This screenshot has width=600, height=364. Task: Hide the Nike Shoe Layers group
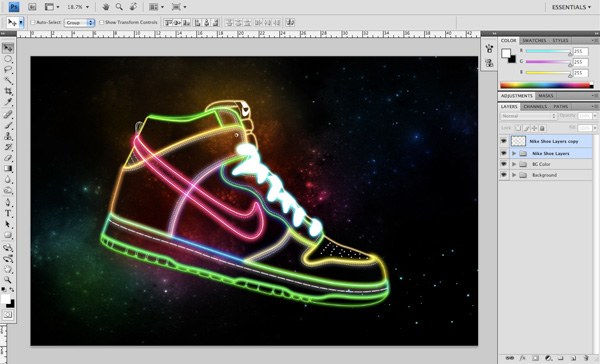click(x=504, y=153)
